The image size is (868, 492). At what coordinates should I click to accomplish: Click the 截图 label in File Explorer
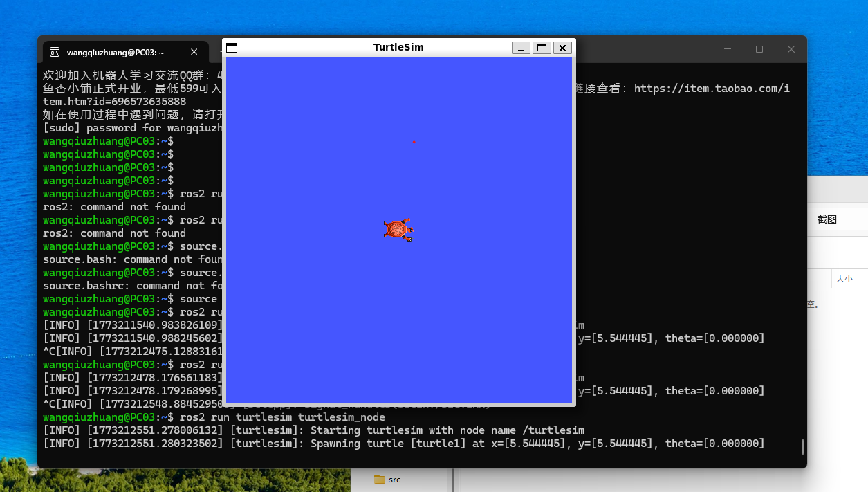827,219
